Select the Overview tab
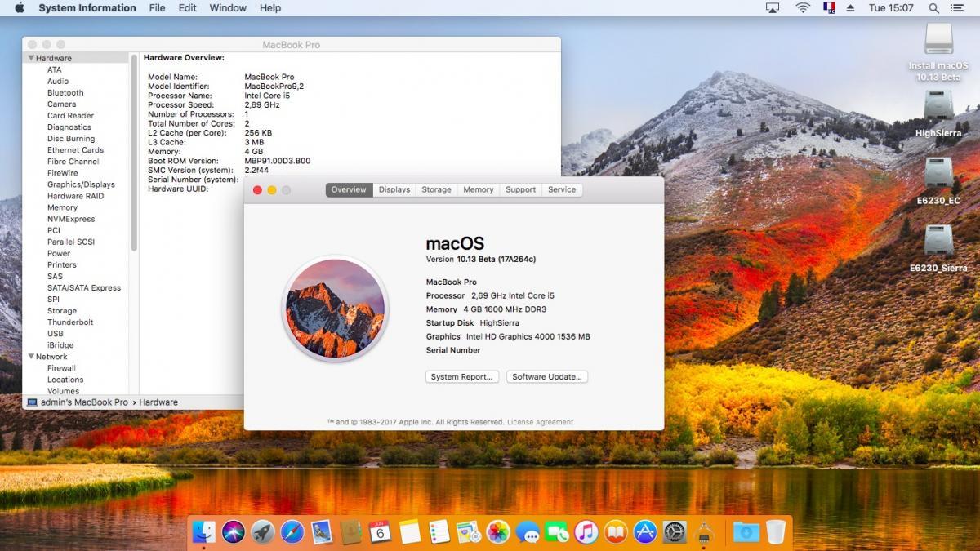 tap(349, 189)
